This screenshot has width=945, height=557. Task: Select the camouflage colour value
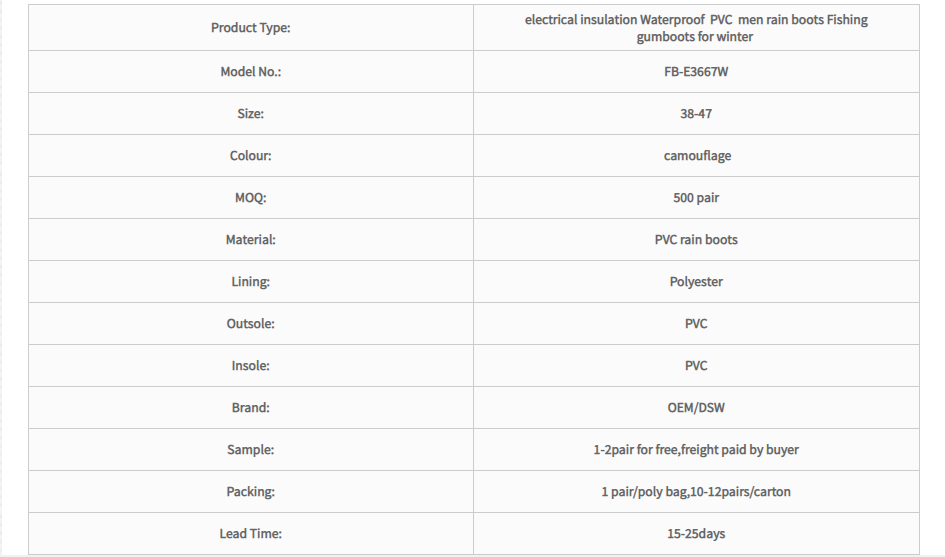pyautogui.click(x=697, y=156)
